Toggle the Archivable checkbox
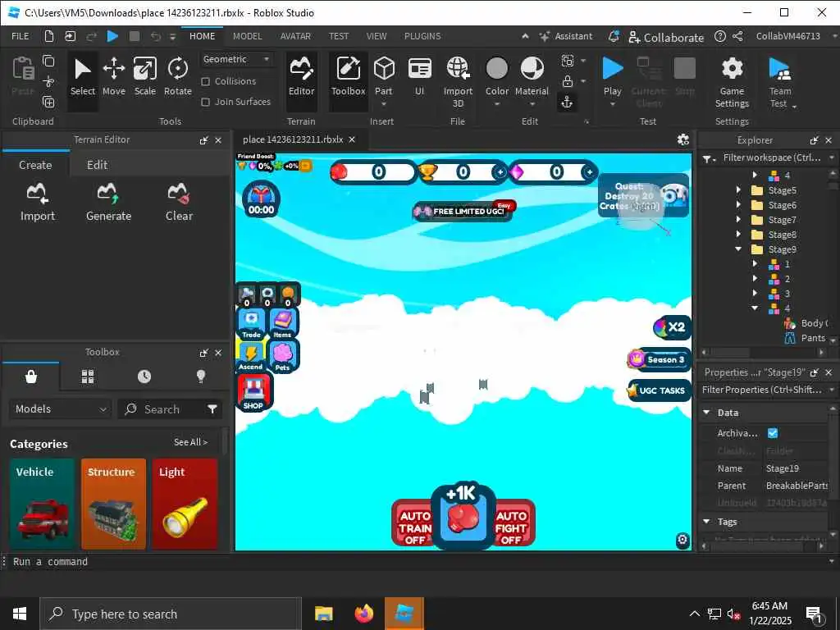This screenshot has height=630, width=840. [x=773, y=433]
